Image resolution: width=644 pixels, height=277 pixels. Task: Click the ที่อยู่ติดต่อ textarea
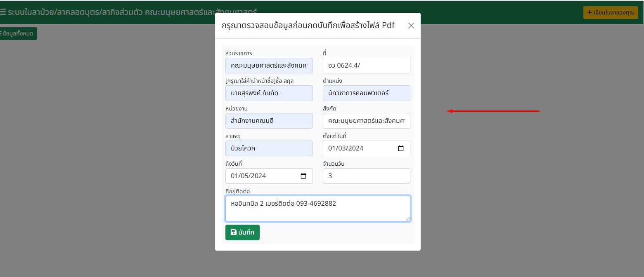point(318,209)
